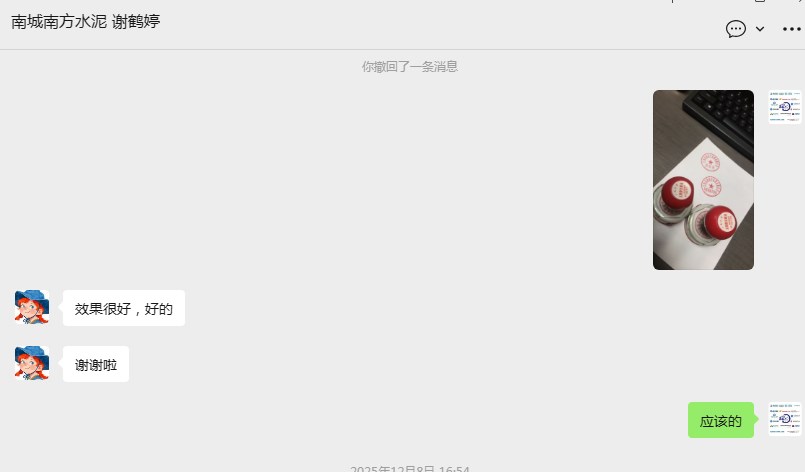Open the three-dot more options menu
Image resolution: width=805 pixels, height=472 pixels.
coord(791,29)
